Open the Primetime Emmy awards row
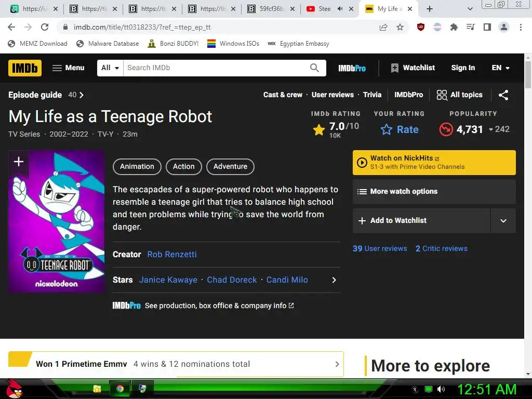Image resolution: width=532 pixels, height=399 pixels. click(x=176, y=364)
